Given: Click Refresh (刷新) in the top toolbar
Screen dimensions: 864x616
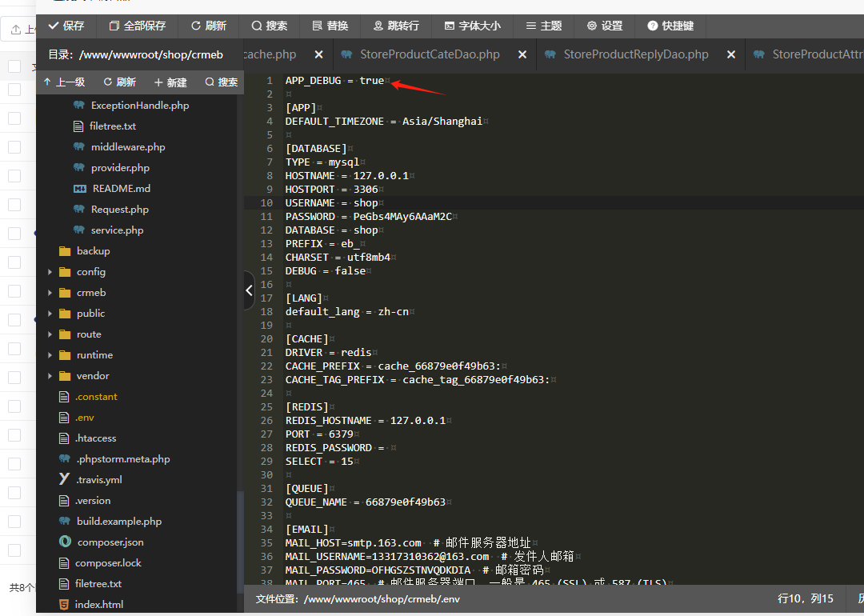Looking at the screenshot, I should (x=209, y=26).
